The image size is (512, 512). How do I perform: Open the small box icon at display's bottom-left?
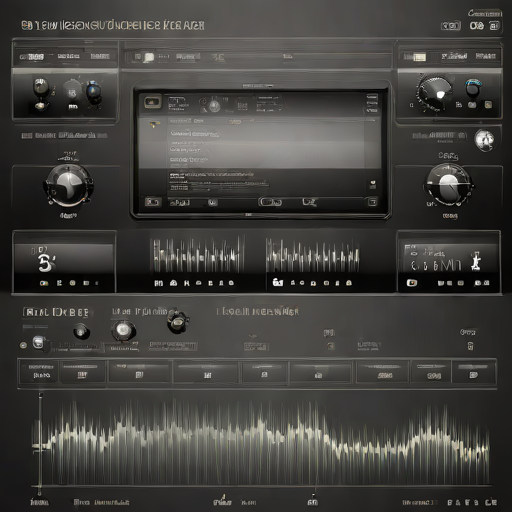click(153, 202)
